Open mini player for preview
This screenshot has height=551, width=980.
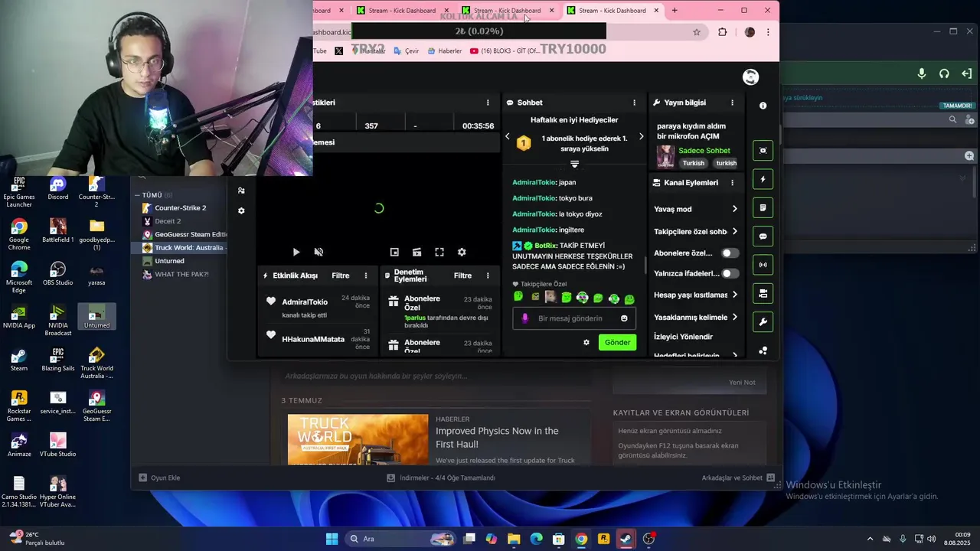click(394, 252)
